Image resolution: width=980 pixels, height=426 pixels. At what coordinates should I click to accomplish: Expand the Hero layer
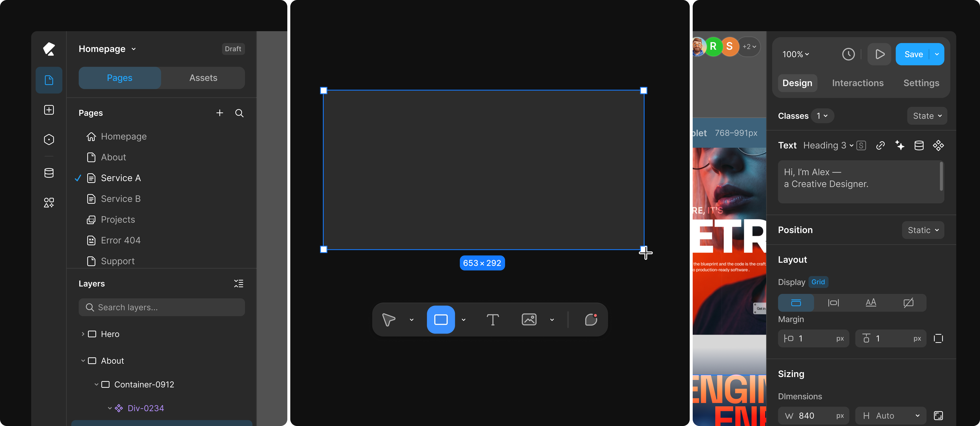(x=83, y=334)
